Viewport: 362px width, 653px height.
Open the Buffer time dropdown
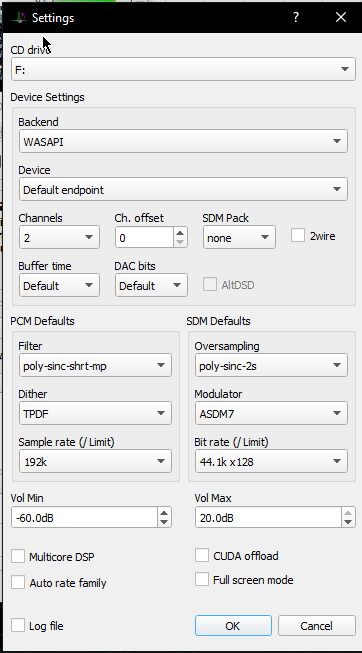59,285
